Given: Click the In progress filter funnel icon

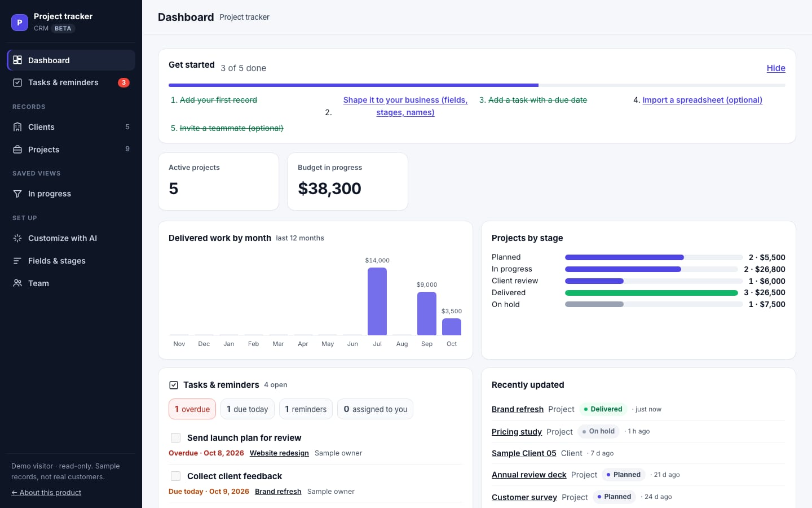Looking at the screenshot, I should click(x=17, y=194).
